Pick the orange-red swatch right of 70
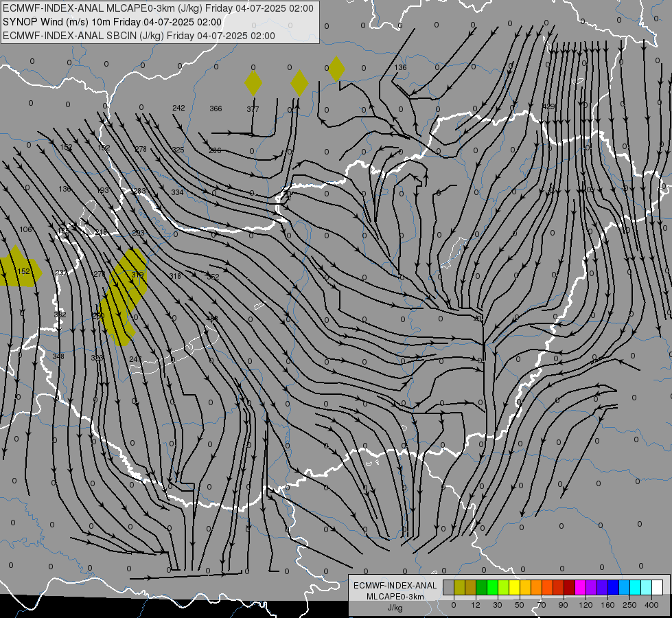Image resolution: width=672 pixels, height=618 pixels. tap(548, 588)
